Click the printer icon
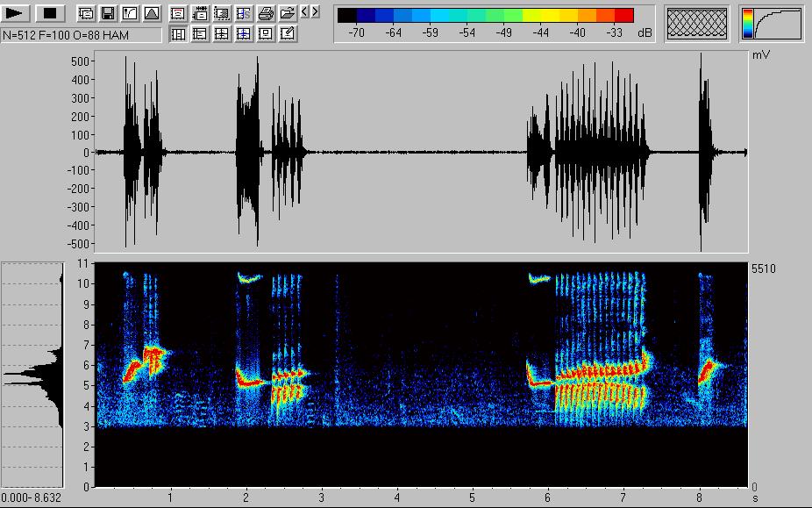 pyautogui.click(x=266, y=13)
